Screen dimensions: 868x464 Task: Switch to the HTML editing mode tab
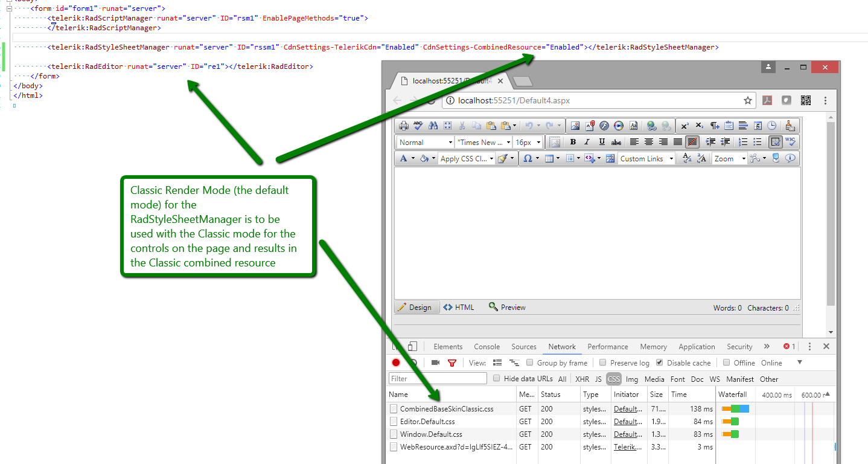[459, 307]
